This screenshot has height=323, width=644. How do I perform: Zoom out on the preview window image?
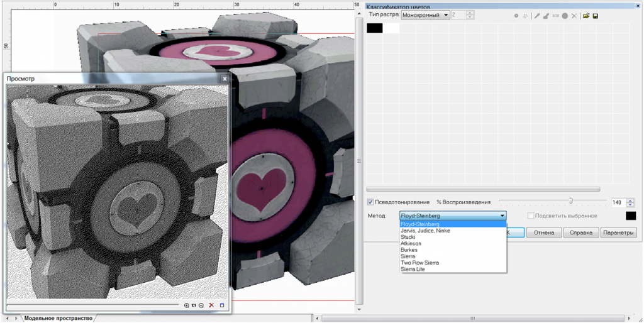coord(201,305)
